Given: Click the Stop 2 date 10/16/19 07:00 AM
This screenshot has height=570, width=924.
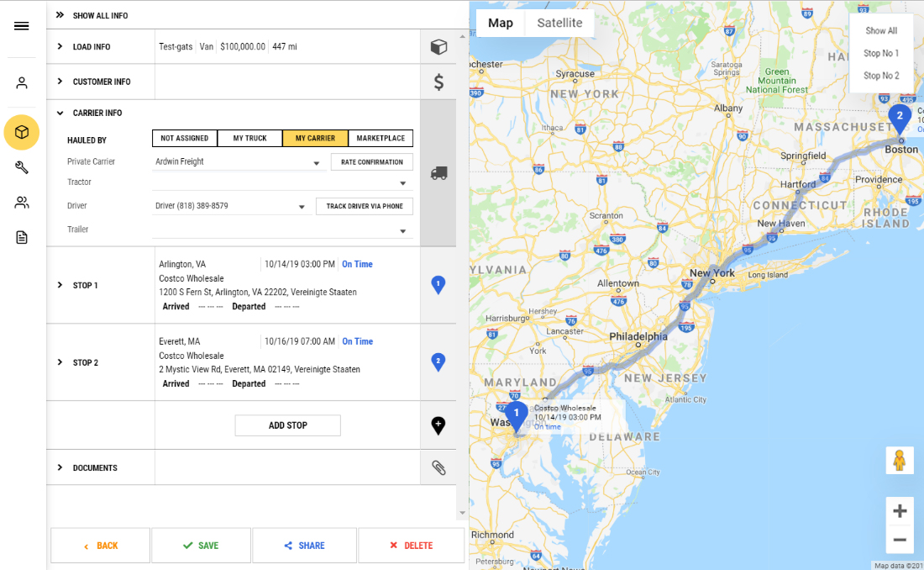Looking at the screenshot, I should 299,341.
